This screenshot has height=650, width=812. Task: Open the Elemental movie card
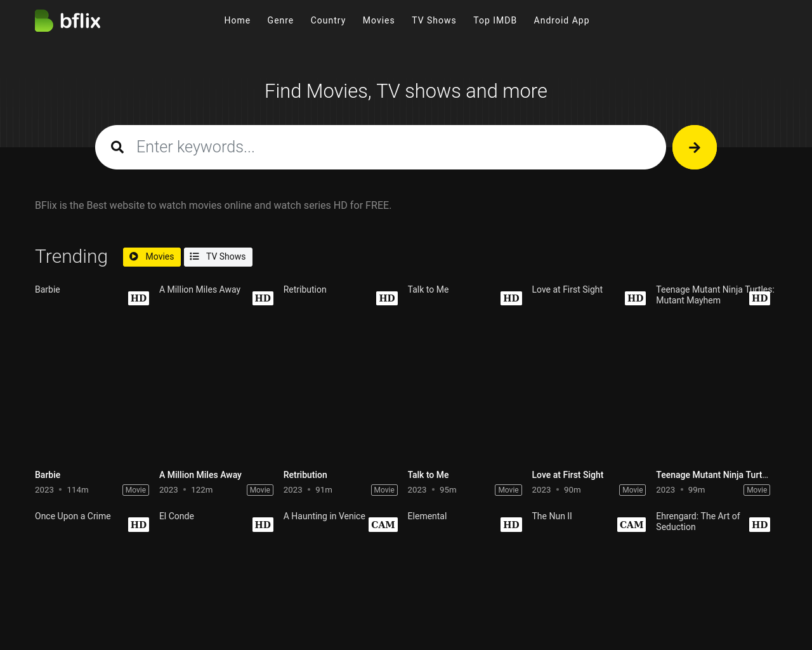(465, 581)
